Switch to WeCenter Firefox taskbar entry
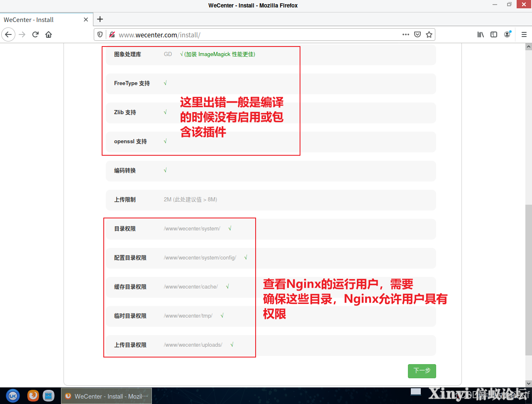Image resolution: width=532 pixels, height=404 pixels. pos(107,396)
